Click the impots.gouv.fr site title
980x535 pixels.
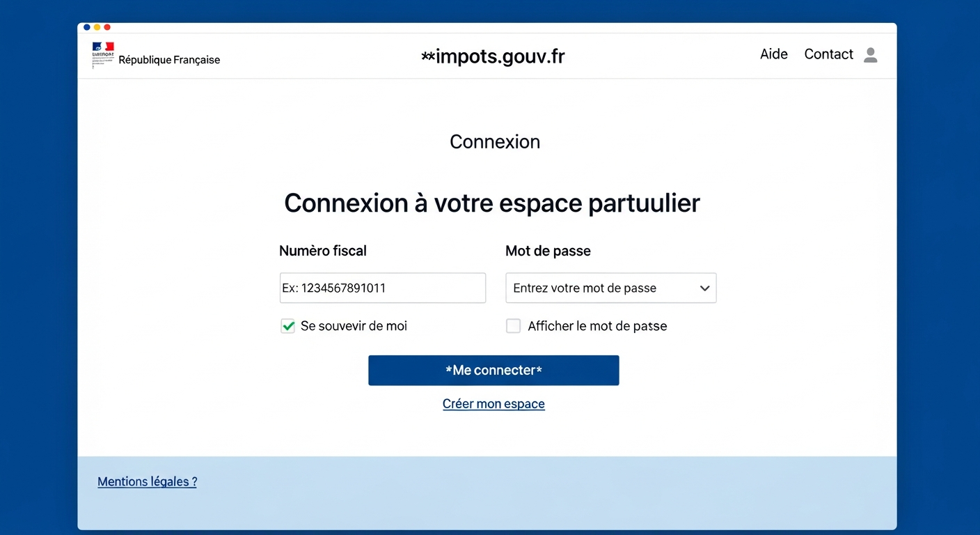point(493,56)
